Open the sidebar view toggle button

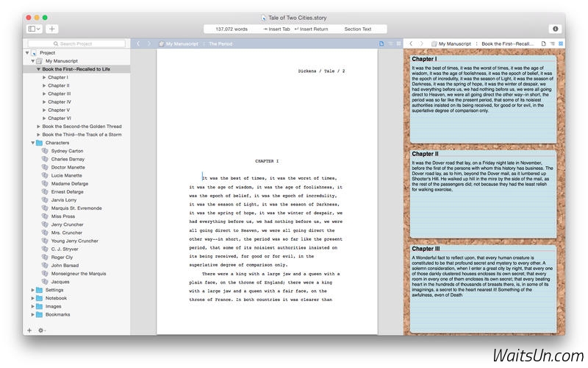click(34, 29)
